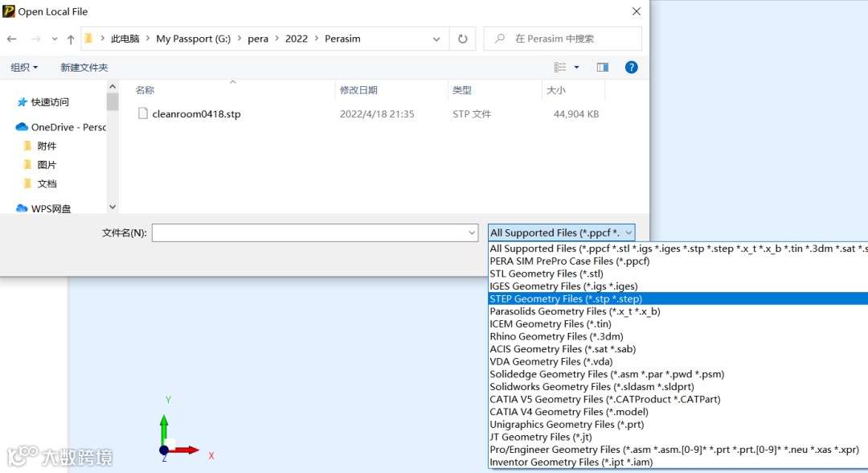Screen dimensions: 868x473
Task: Choose Rhino Geometry Files (*.3dm) filter
Action: click(678, 337)
